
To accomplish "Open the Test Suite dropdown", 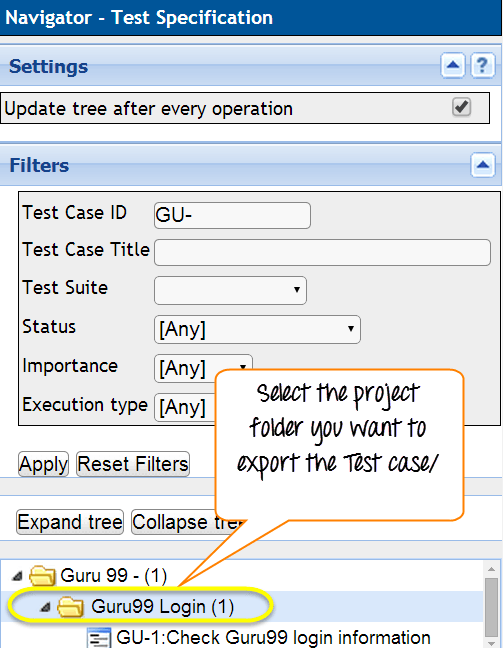I will pyautogui.click(x=230, y=291).
